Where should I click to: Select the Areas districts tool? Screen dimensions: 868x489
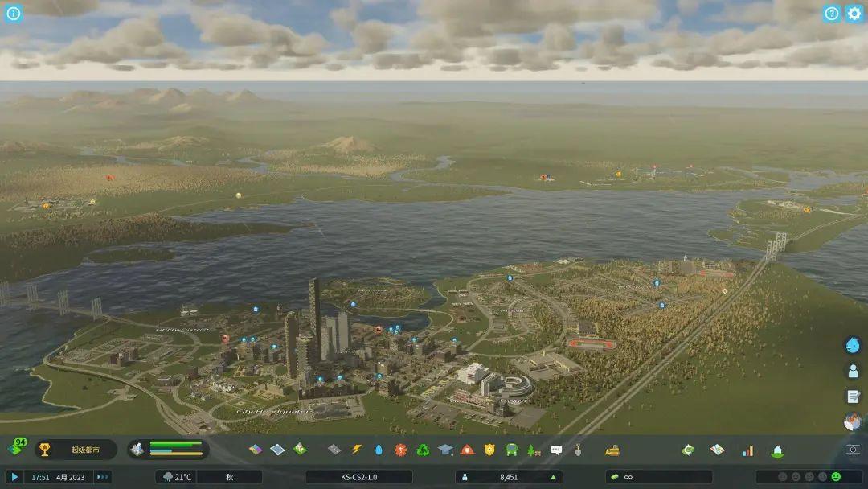pyautogui.click(x=277, y=450)
